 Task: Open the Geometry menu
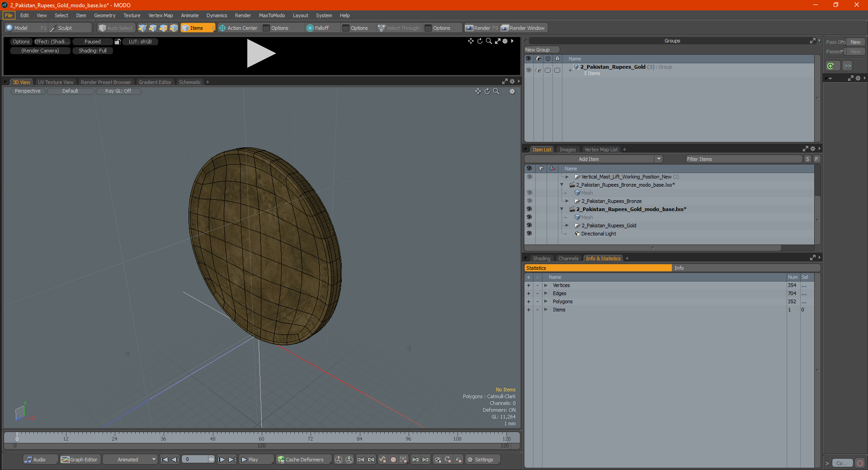tap(105, 15)
